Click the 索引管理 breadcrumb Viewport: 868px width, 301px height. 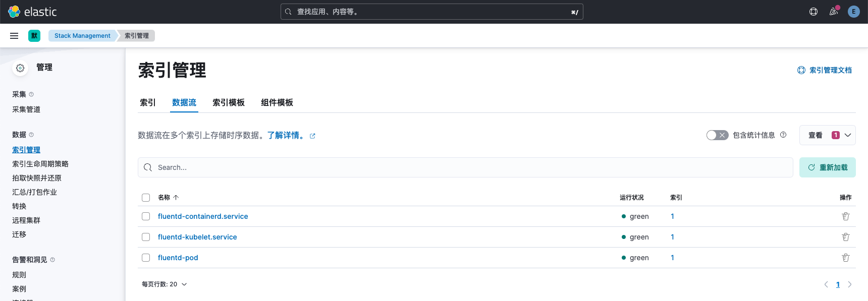pyautogui.click(x=137, y=36)
